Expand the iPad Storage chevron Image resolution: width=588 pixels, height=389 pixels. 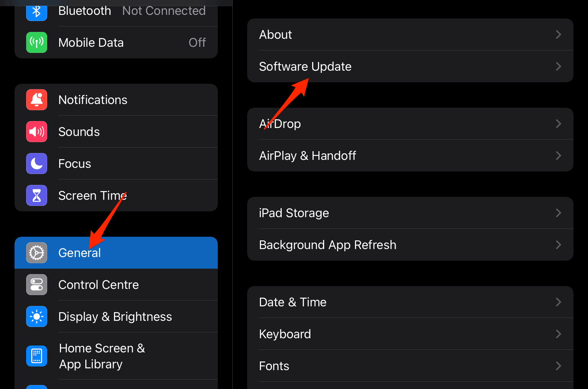558,213
